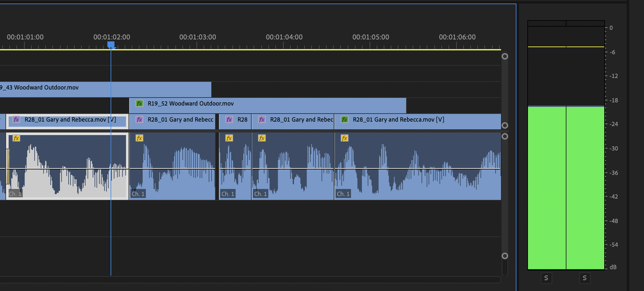
Task: Click the bottom handle of the audio tracks scrollbar
Action: click(x=505, y=256)
